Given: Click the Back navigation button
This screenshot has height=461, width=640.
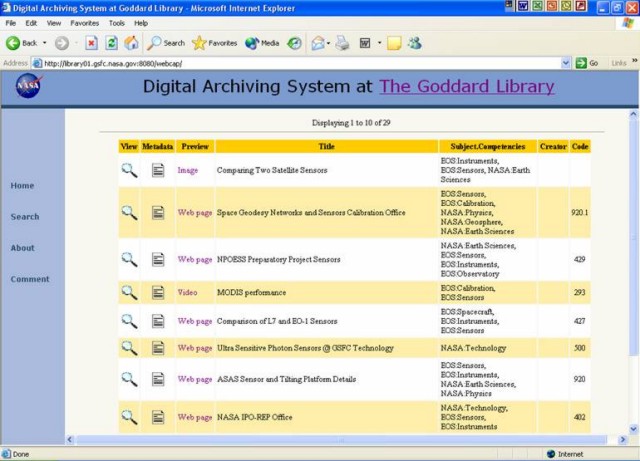Looking at the screenshot, I should pyautogui.click(x=21, y=43).
